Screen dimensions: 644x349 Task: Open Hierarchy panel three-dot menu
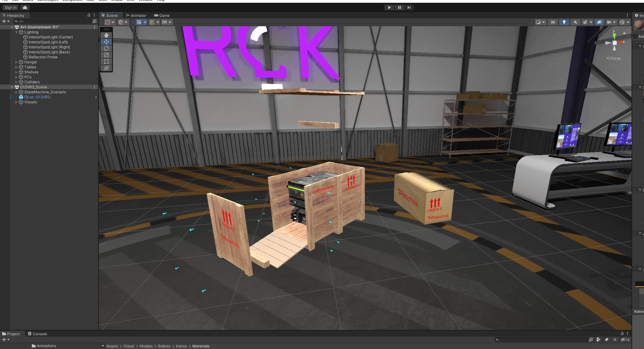pos(94,15)
